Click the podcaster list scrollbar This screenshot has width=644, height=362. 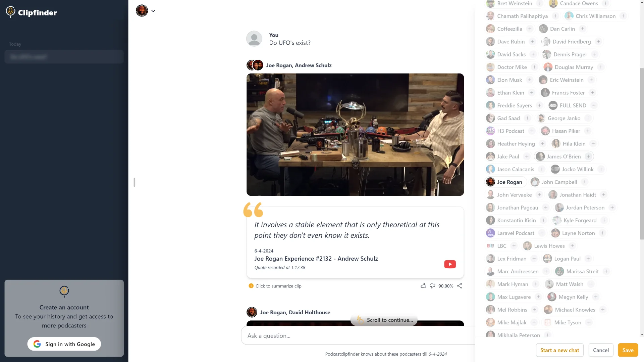642,153
